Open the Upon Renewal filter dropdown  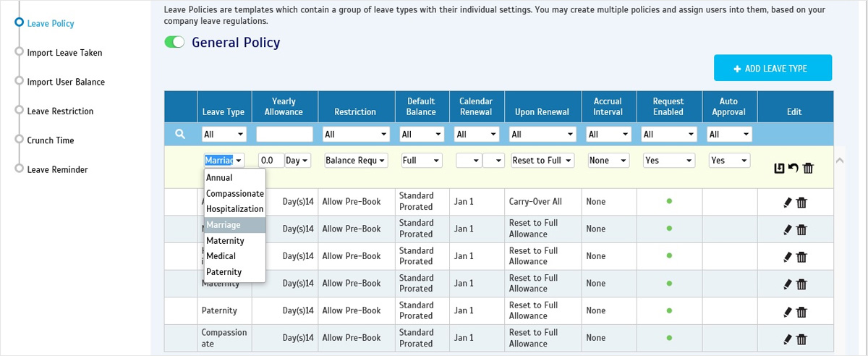[x=543, y=134]
